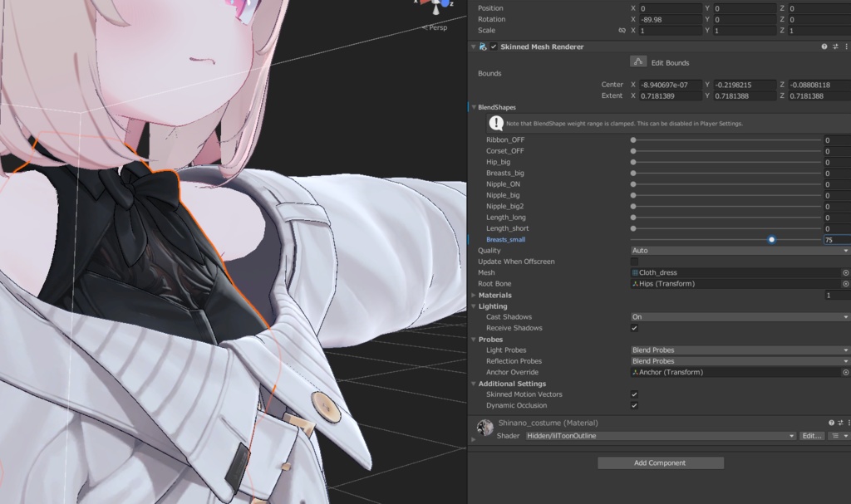Click the Ribbon_OFF value field

(x=838, y=140)
